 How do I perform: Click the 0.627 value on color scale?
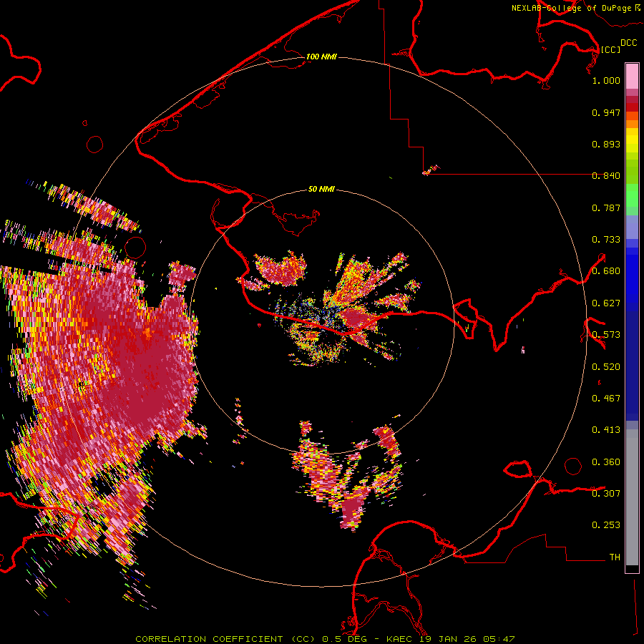[x=606, y=303]
